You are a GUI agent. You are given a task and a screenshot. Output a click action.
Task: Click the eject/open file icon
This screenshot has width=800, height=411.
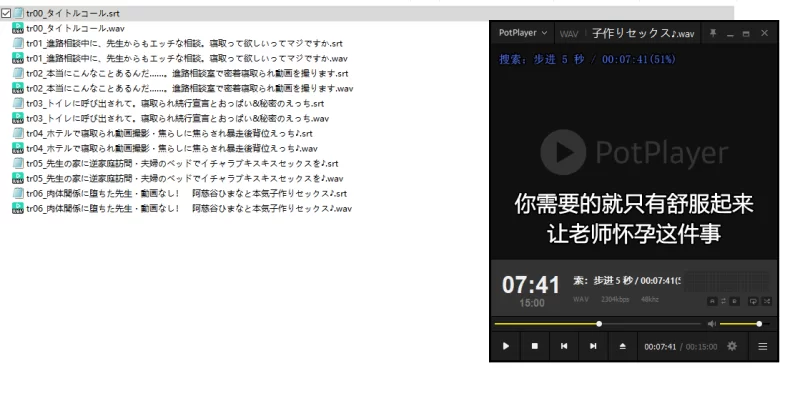click(x=622, y=346)
